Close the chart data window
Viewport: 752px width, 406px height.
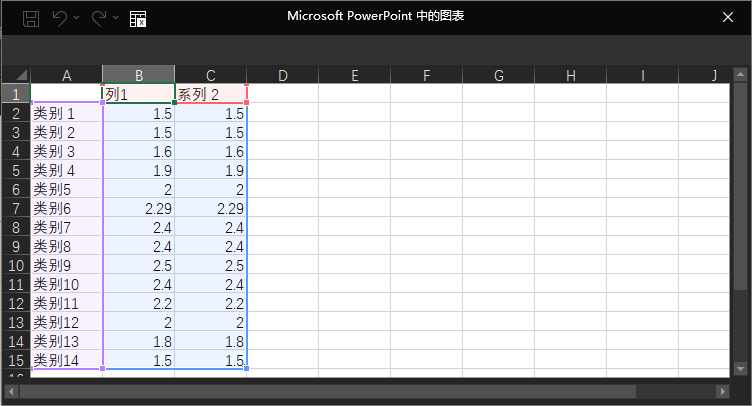coord(728,17)
